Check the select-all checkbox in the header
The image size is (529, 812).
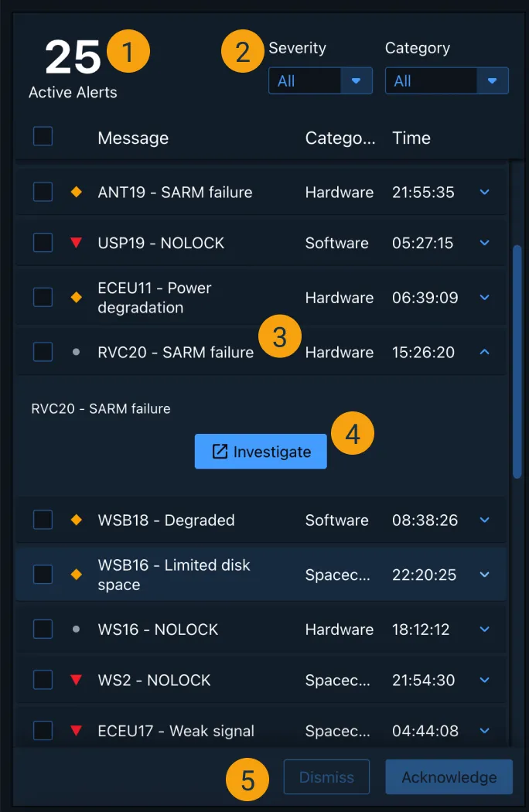click(43, 137)
